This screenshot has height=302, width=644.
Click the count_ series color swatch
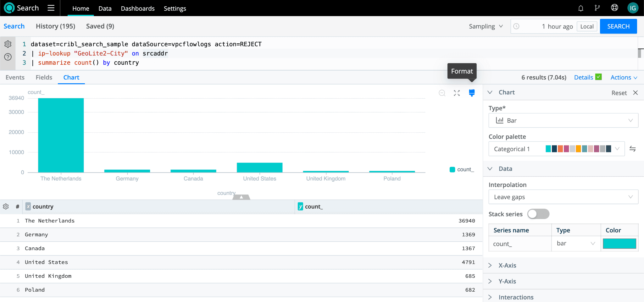point(619,244)
